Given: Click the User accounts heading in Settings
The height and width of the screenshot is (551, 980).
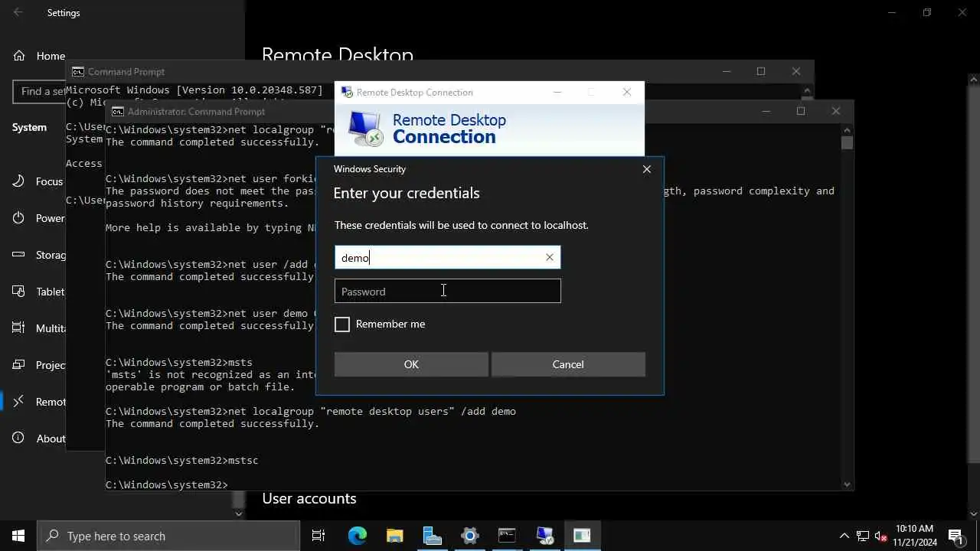Looking at the screenshot, I should [x=309, y=498].
